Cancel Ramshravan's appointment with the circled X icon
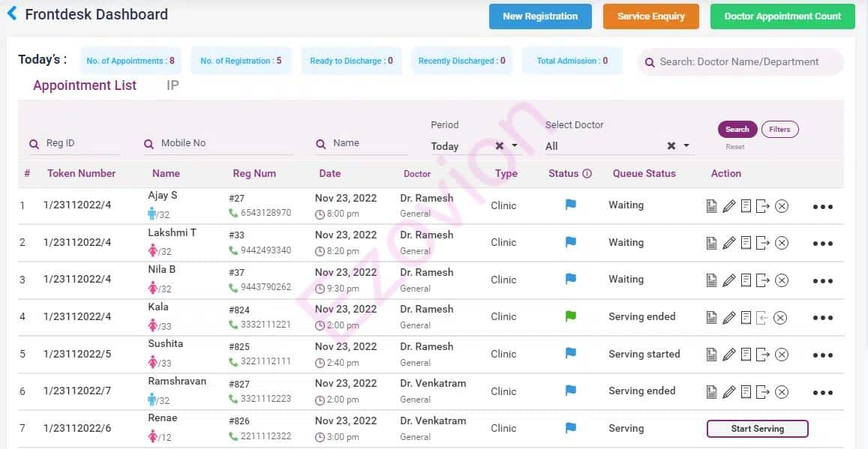 [782, 392]
